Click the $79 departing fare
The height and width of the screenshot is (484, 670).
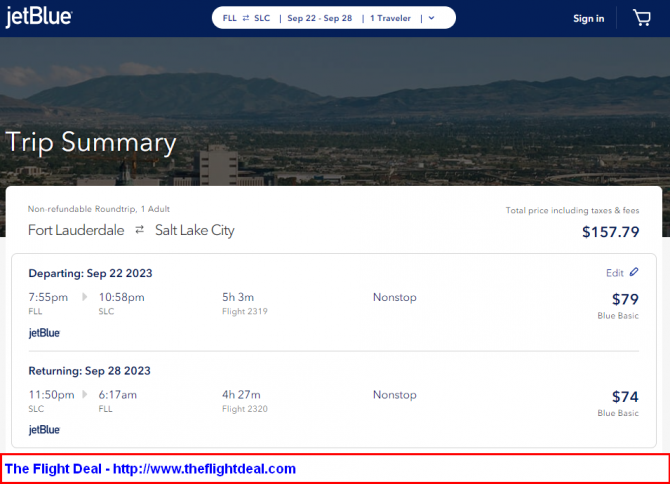click(x=625, y=299)
